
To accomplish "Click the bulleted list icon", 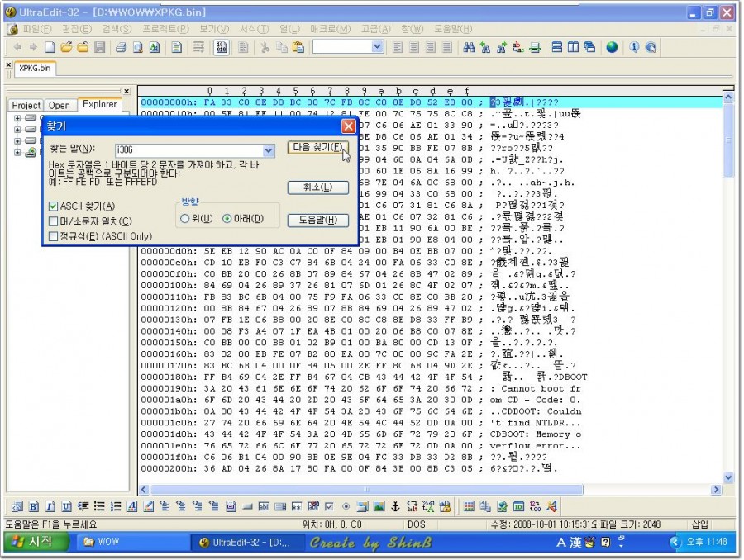I will 99,506.
